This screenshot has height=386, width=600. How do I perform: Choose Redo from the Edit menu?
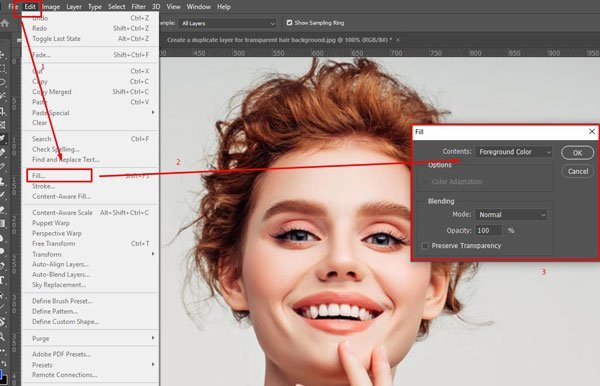tap(91, 28)
